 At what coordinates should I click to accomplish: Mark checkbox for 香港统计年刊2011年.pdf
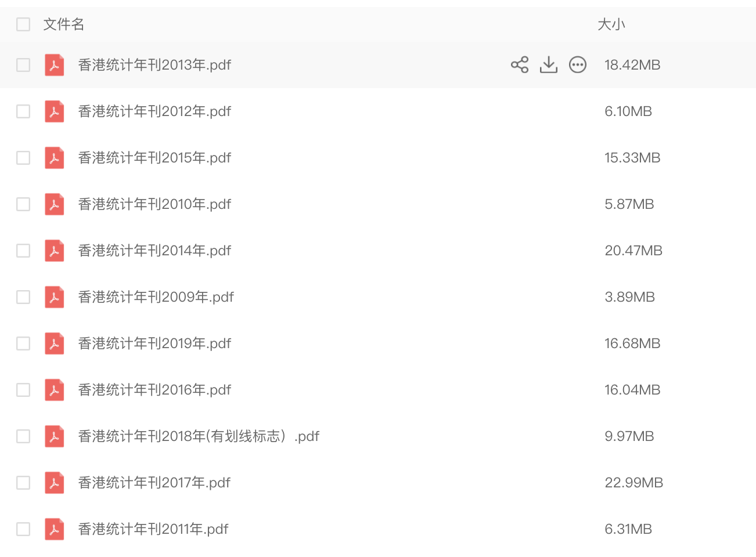(x=23, y=529)
